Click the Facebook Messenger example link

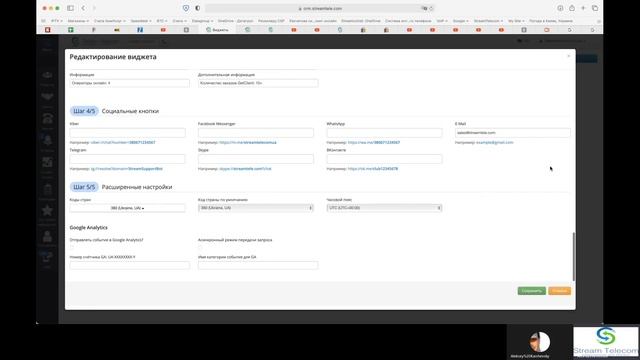point(248,142)
